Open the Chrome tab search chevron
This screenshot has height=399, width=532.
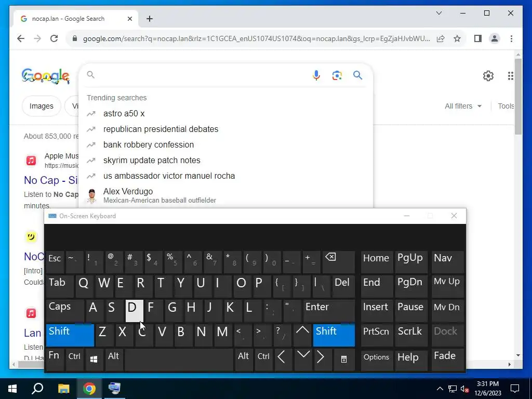pyautogui.click(x=438, y=13)
